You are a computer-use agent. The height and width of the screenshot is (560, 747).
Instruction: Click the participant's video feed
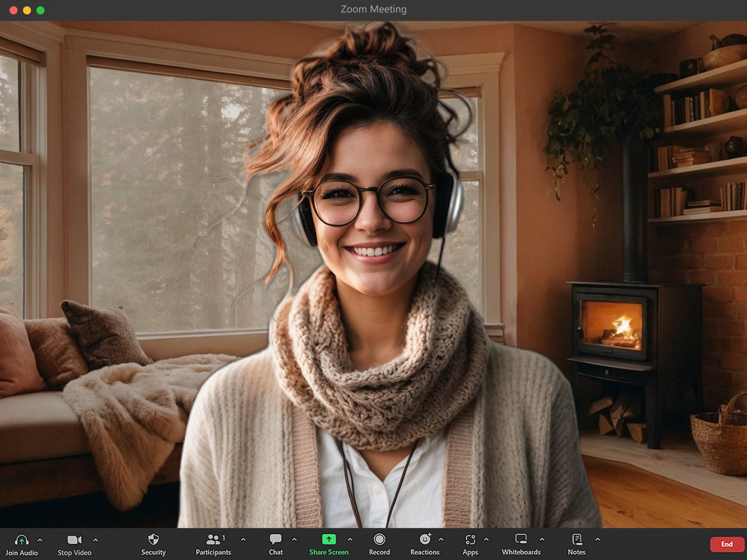(373, 274)
